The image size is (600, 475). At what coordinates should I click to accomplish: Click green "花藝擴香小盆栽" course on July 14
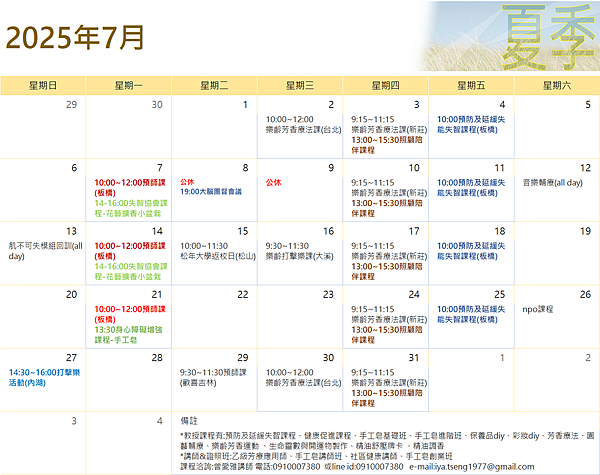[x=131, y=271]
